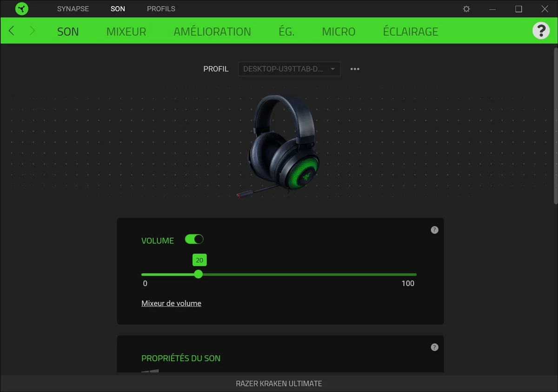Minimize the Synapse window

[x=492, y=9]
